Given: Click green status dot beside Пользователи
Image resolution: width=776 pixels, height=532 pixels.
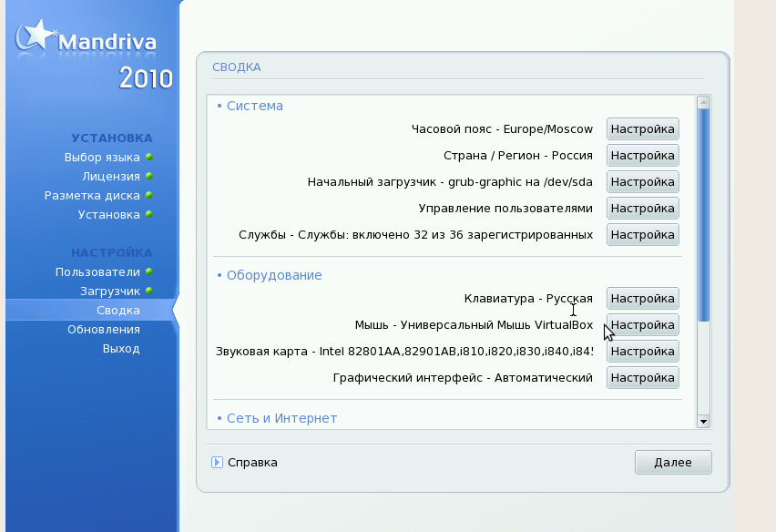Looking at the screenshot, I should point(149,271).
